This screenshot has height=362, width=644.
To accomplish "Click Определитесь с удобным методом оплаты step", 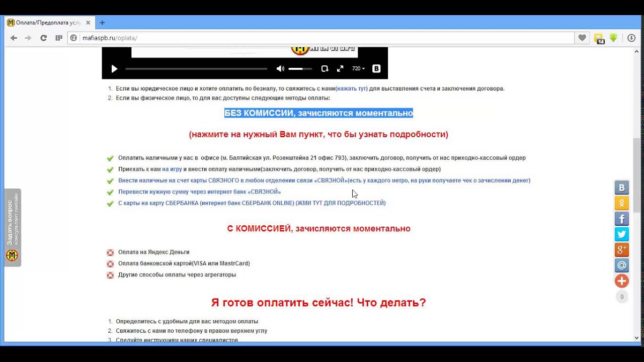I will [187, 321].
